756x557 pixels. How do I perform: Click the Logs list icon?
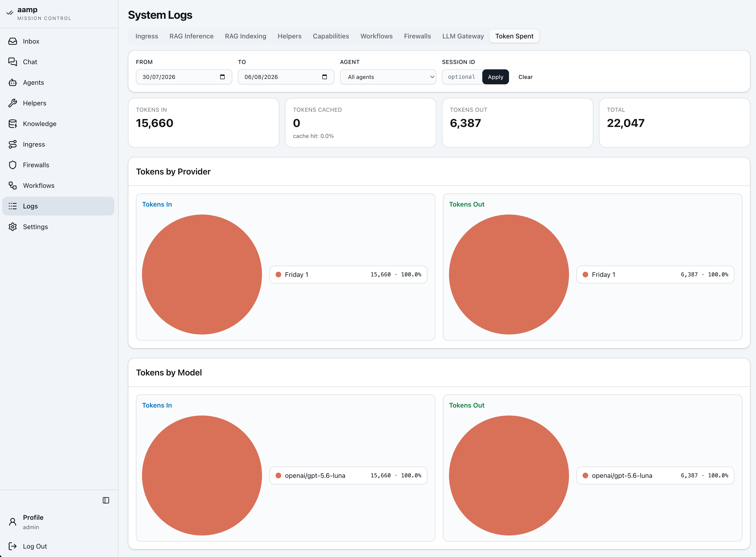(x=12, y=206)
